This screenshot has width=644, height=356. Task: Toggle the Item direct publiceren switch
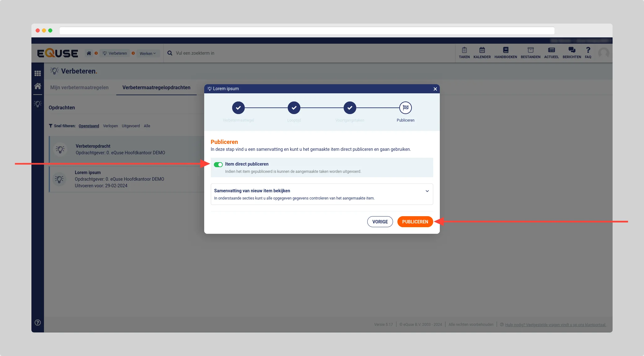point(218,165)
